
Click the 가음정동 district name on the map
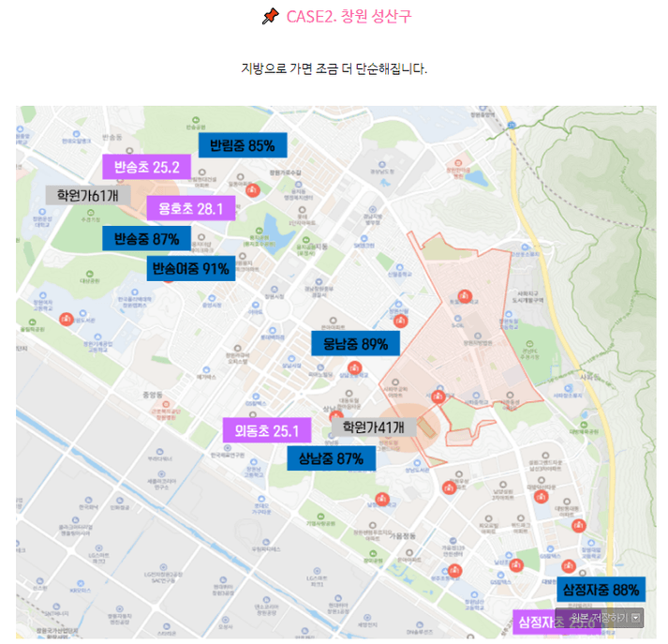coord(402,535)
